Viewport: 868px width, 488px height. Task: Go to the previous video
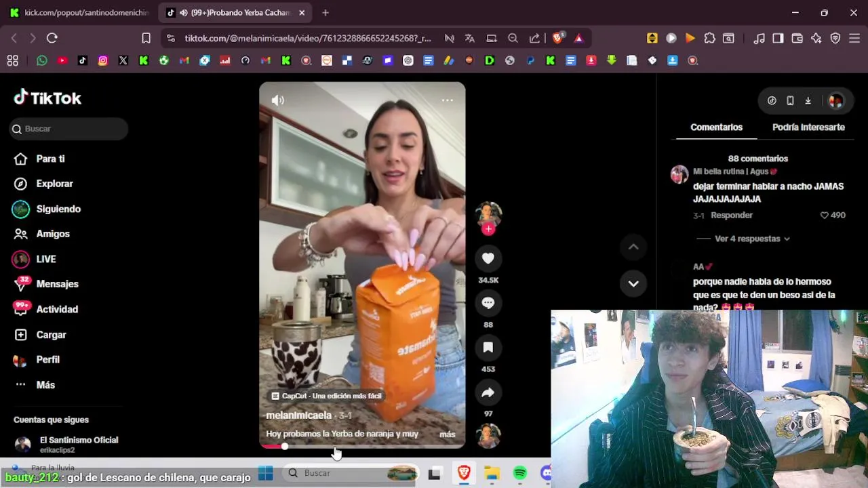click(x=633, y=247)
